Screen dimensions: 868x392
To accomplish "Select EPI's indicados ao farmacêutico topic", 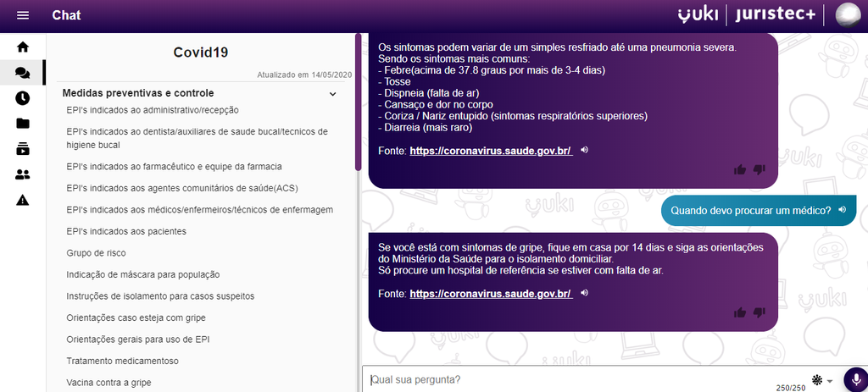I will tap(175, 167).
